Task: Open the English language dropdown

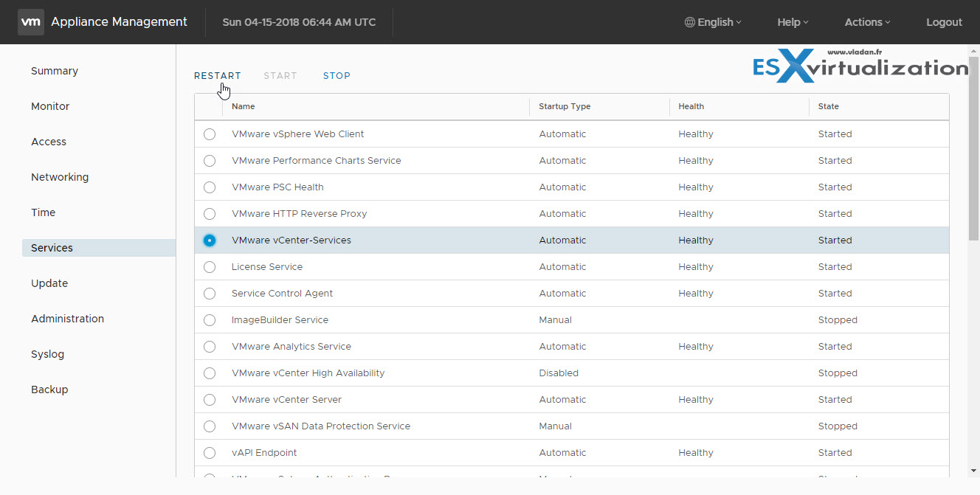Action: click(713, 22)
